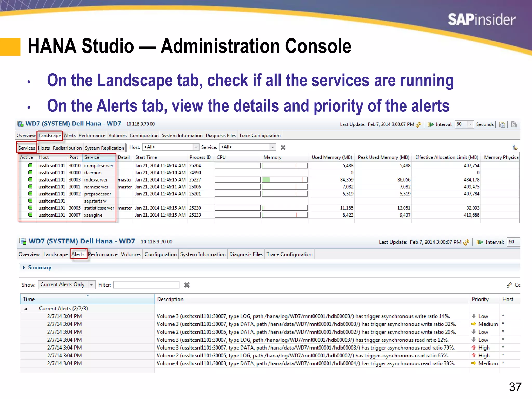Click auto-refresh icon in lower Alerts console
The image size is (532, 399).
tap(480, 242)
